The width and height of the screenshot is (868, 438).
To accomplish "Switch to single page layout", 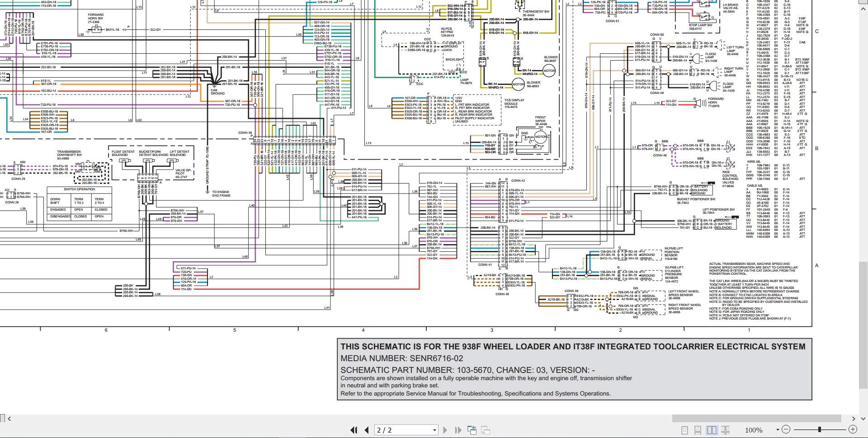I will [x=684, y=430].
